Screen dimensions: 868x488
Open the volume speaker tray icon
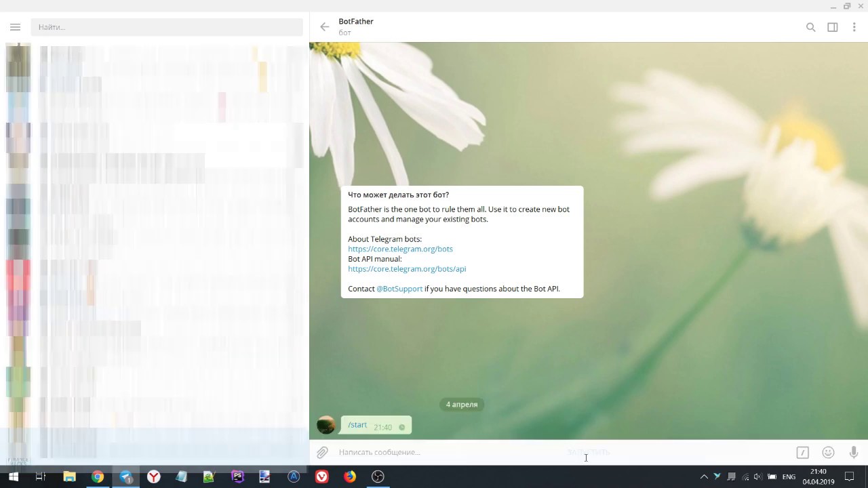coord(758,476)
